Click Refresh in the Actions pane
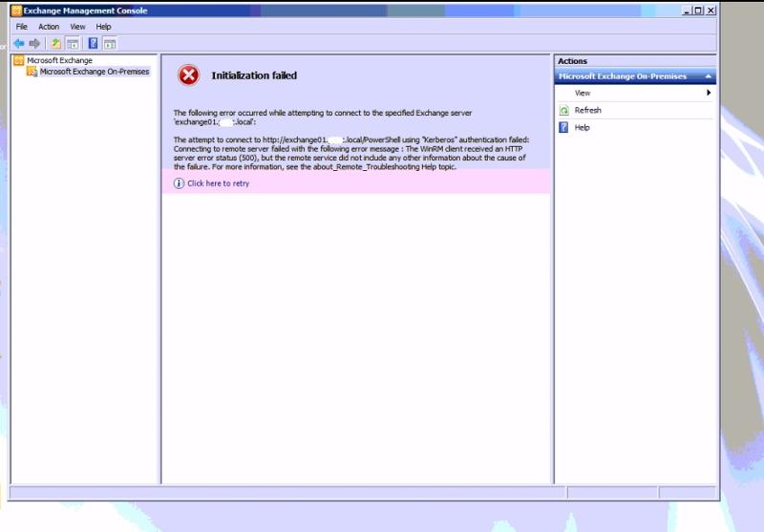Image resolution: width=764 pixels, height=532 pixels. (x=587, y=110)
